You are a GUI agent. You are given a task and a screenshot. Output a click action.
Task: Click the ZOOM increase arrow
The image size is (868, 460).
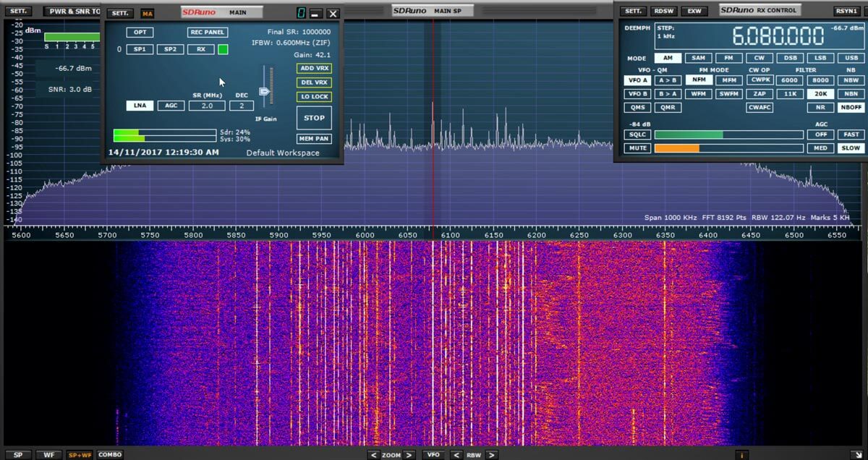tap(410, 455)
